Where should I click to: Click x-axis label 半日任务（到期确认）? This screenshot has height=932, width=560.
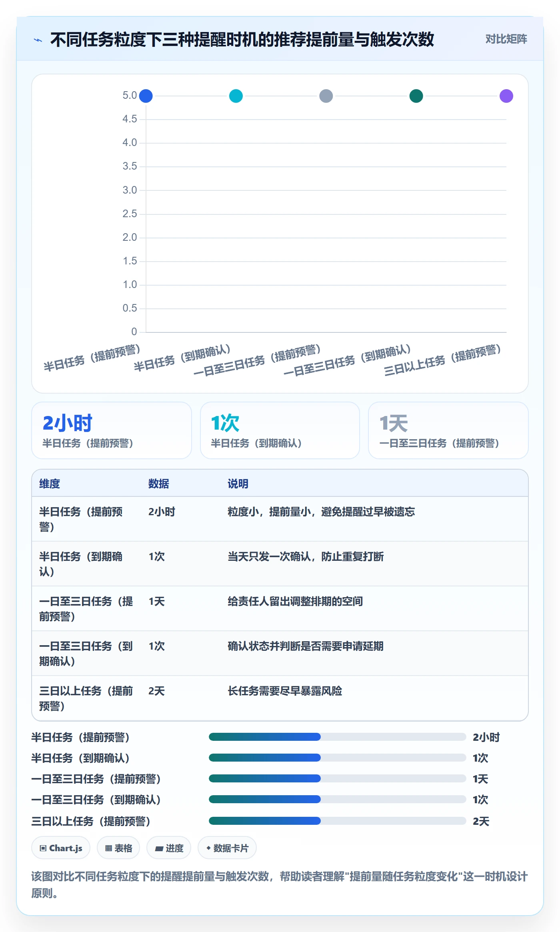[182, 358]
